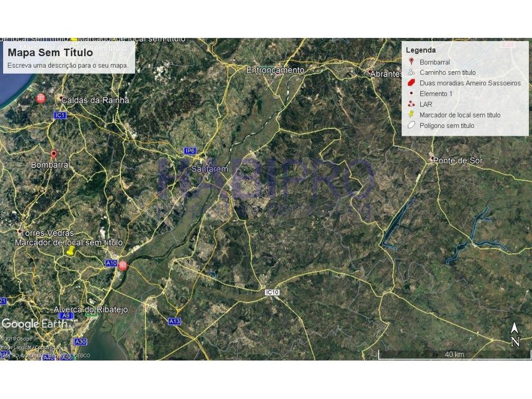The image size is (532, 399).
Task: Select 'Bombarral' entry text in the legend
Action: pos(434,62)
